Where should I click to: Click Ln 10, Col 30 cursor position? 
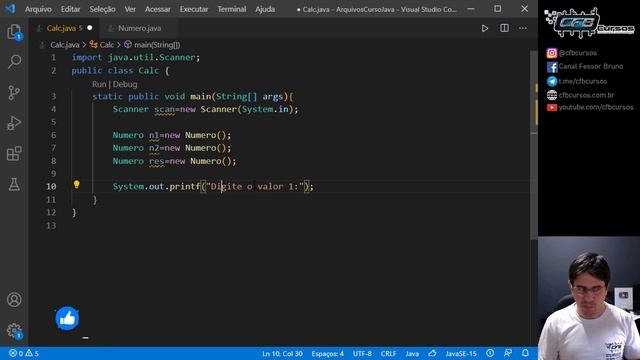[x=282, y=353]
